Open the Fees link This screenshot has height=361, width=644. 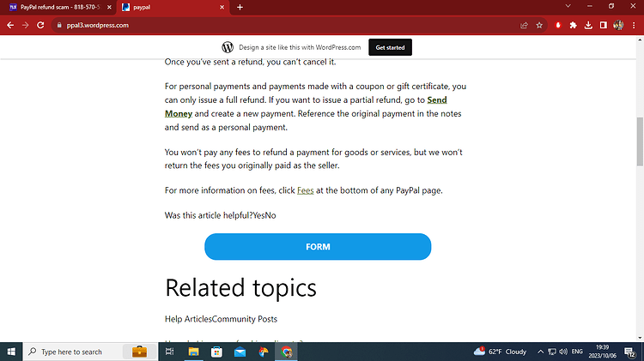(305, 190)
